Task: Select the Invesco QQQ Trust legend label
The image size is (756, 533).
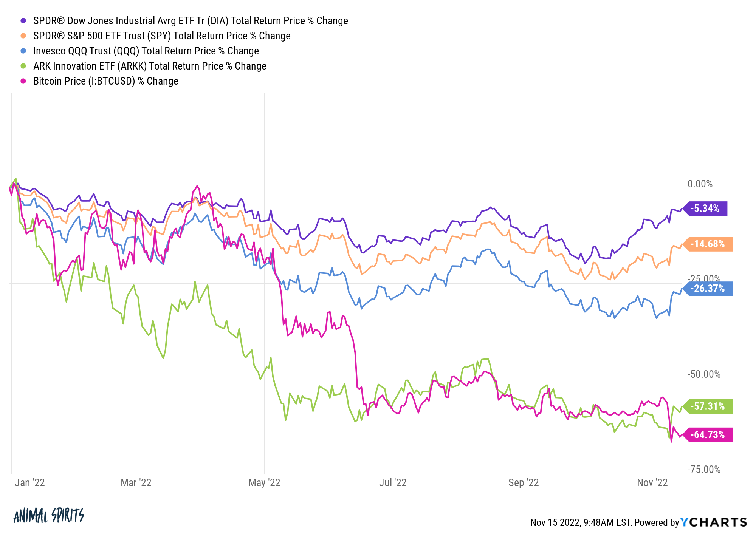Action: coord(146,51)
